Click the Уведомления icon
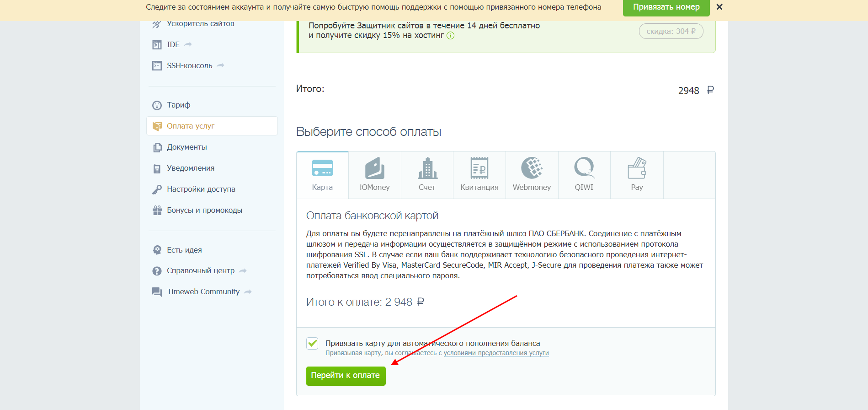 pyautogui.click(x=157, y=168)
